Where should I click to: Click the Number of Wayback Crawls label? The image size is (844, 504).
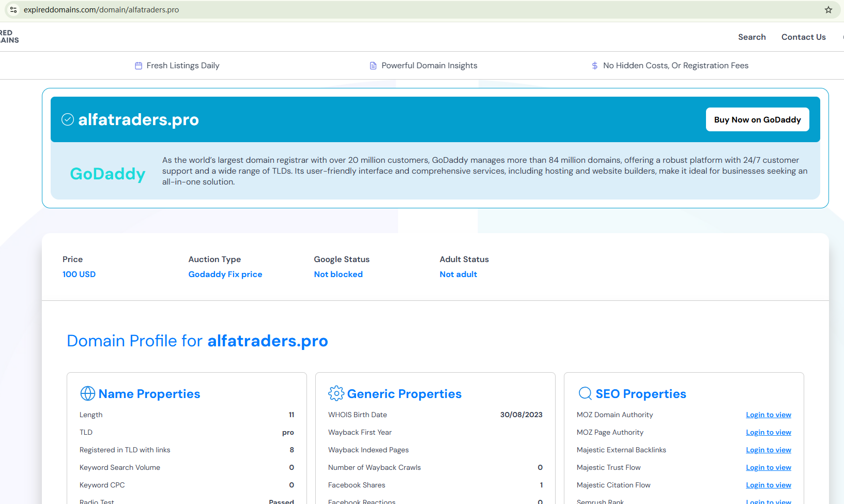click(x=375, y=468)
